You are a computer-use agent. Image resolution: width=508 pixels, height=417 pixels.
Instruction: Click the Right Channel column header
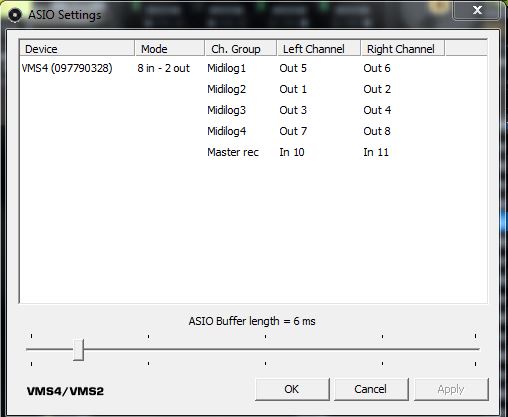coord(403,49)
